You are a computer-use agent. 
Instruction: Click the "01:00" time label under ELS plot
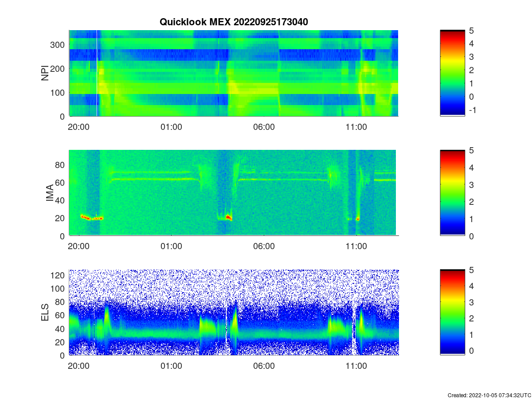171,366
